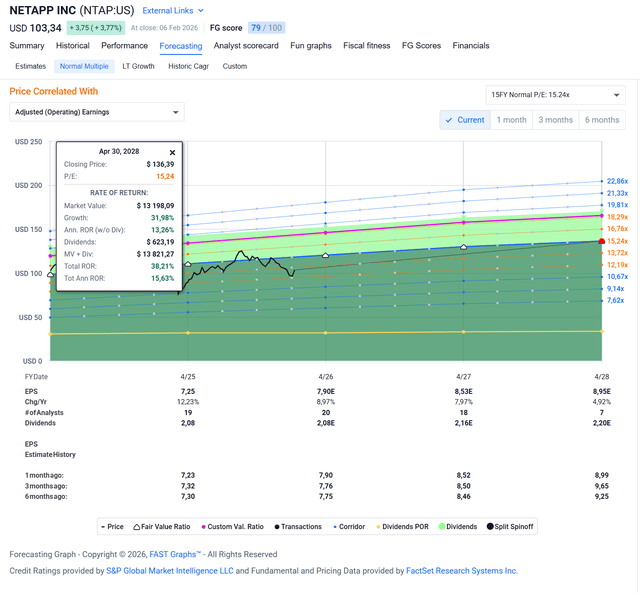Open S&P Global Market Intelligence LLC link
Image resolution: width=640 pixels, height=593 pixels.
tap(170, 571)
